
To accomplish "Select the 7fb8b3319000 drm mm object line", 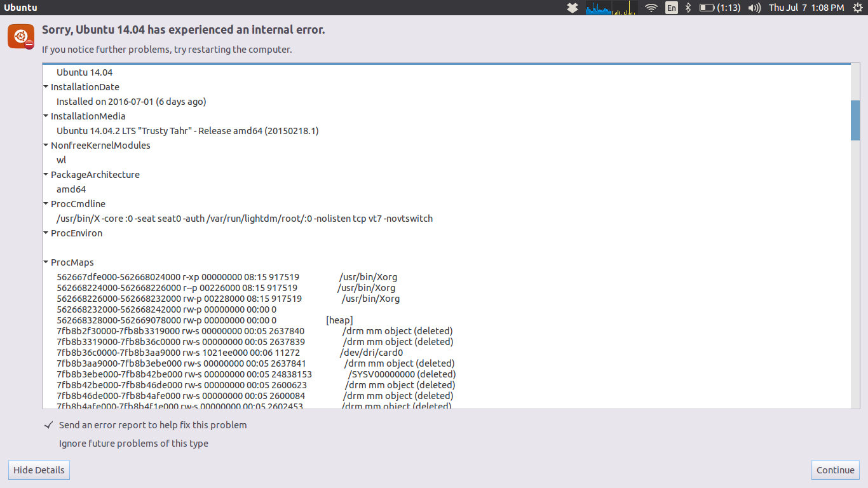I will point(255,342).
